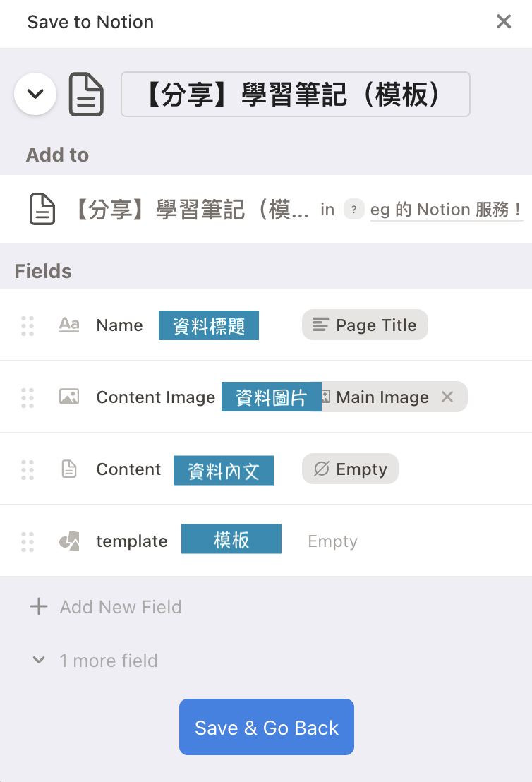The image size is (532, 782).
Task: Click the Aa icon beside the Name field
Action: pos(68,325)
